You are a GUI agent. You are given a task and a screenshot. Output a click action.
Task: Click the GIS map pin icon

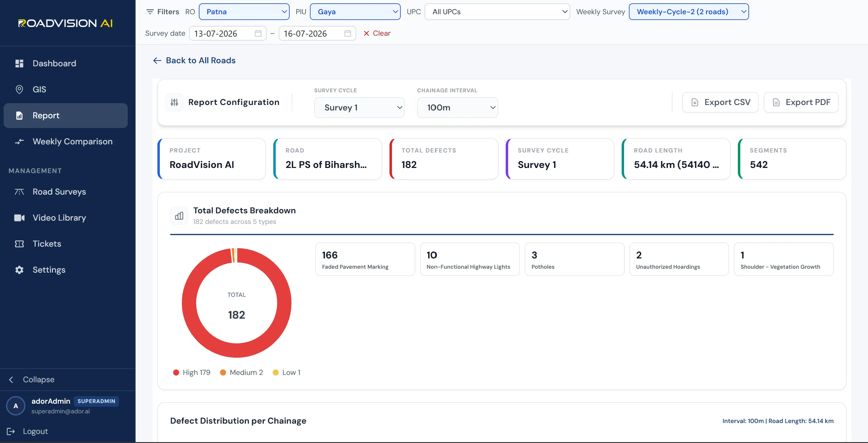coord(19,89)
